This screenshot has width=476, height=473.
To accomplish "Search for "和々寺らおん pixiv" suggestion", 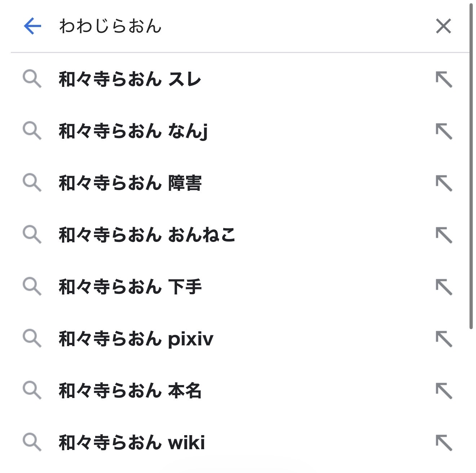I will [x=136, y=339].
